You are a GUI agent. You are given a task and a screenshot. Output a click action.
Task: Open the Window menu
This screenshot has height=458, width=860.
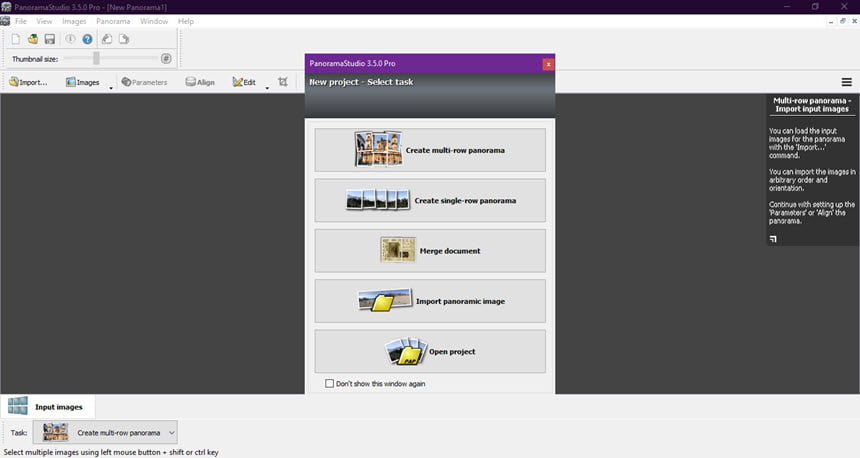(x=154, y=21)
